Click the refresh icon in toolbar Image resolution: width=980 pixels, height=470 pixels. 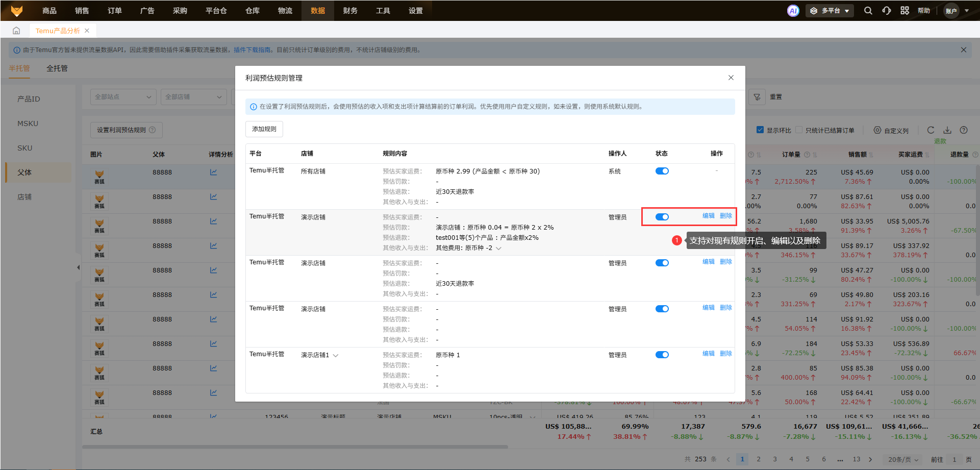[x=931, y=130]
